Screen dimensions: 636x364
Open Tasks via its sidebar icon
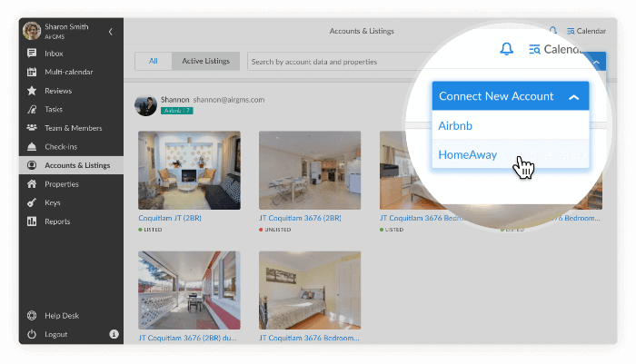(32, 109)
